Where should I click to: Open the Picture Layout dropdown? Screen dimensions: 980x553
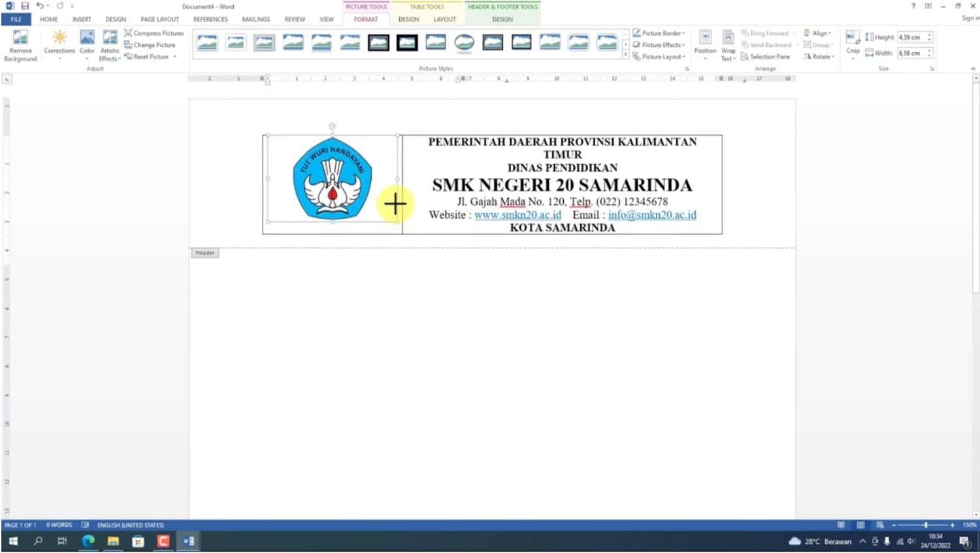tap(659, 57)
